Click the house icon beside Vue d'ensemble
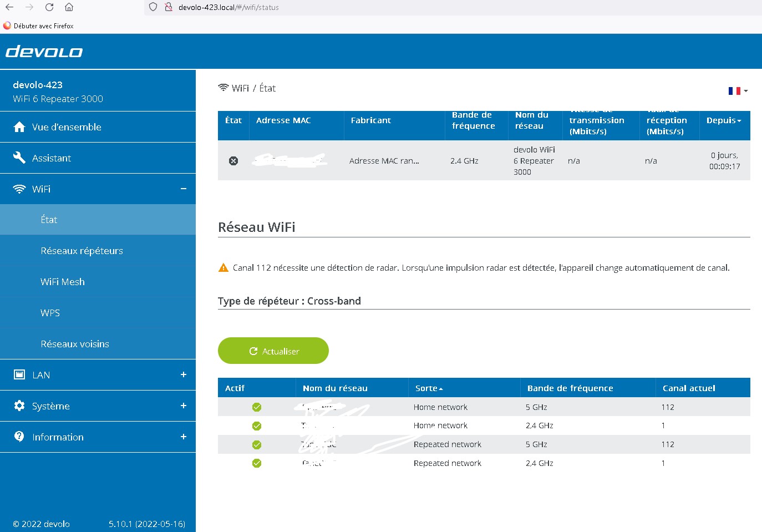The image size is (762, 532). point(19,127)
